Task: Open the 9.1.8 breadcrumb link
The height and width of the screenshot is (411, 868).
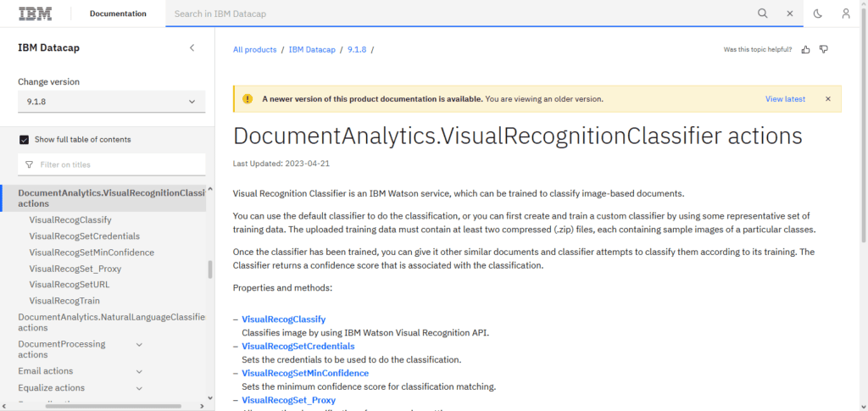Action: pos(357,50)
